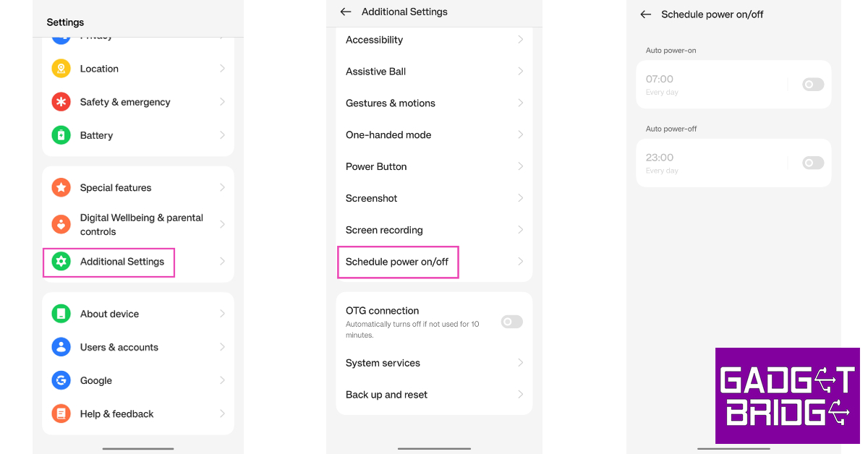Open the Gestures & motions entry
The width and height of the screenshot is (868, 454).
[391, 103]
